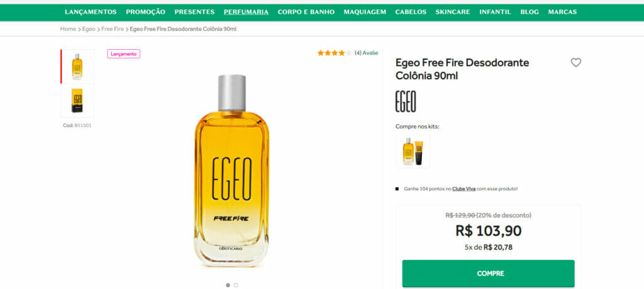Viewport: 644px width, 289px height.
Task: Open the Clube Viva link
Action: [x=464, y=189]
